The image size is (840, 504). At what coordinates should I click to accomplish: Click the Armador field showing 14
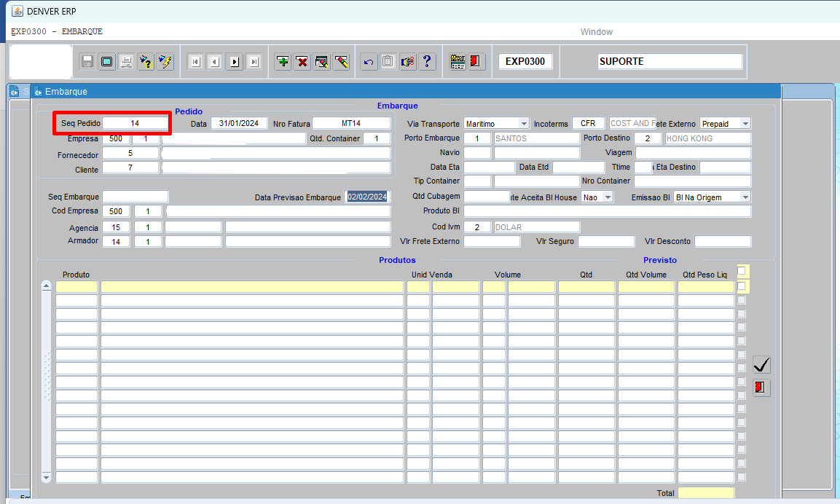pyautogui.click(x=116, y=242)
